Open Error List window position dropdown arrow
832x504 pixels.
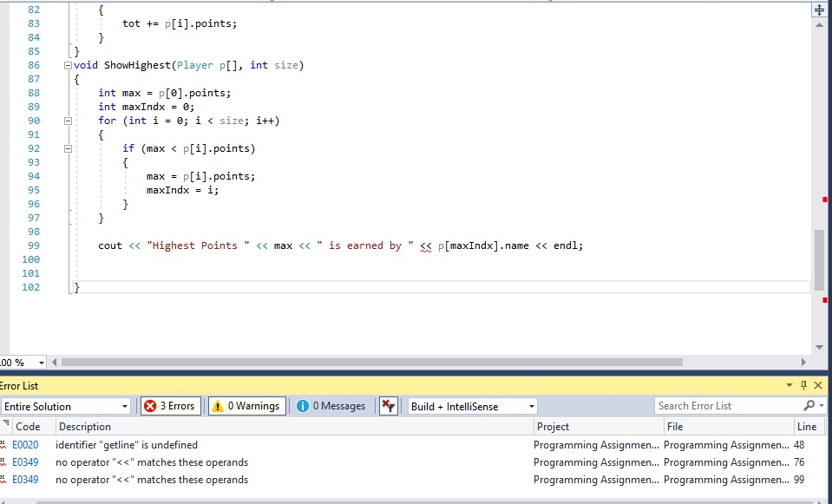(x=789, y=385)
